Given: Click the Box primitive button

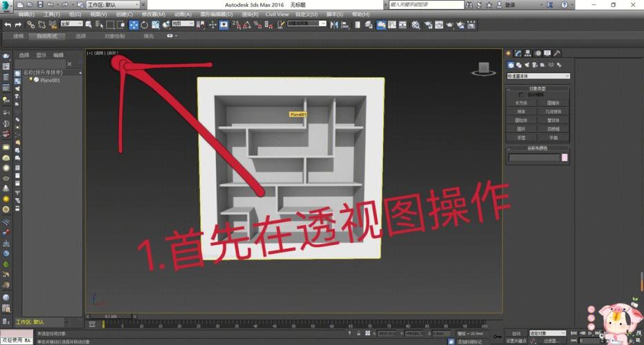Looking at the screenshot, I should (521, 103).
